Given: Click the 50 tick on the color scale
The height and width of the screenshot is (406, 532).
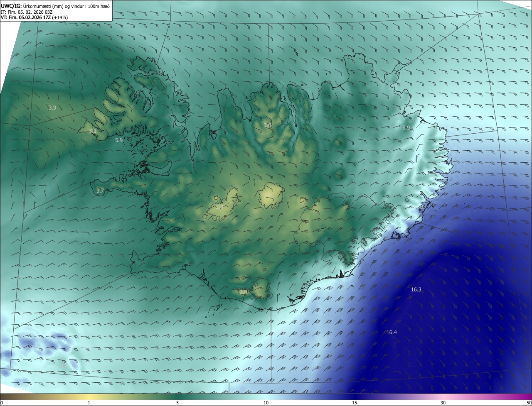Looking at the screenshot, I should point(528,403).
